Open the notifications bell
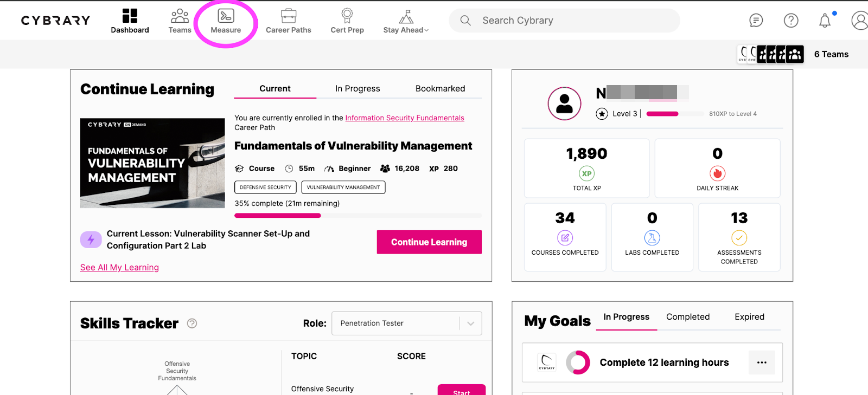This screenshot has width=868, height=395. [x=825, y=21]
